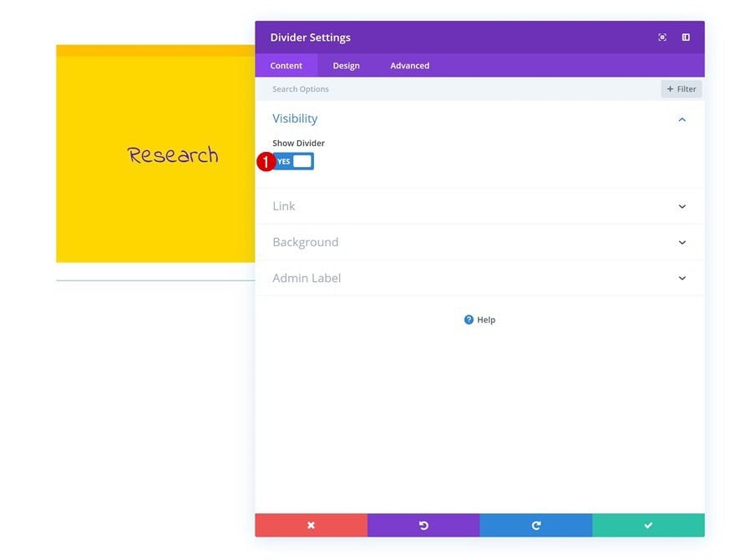
Task: Click the yellow Research sticky note module
Action: click(155, 154)
